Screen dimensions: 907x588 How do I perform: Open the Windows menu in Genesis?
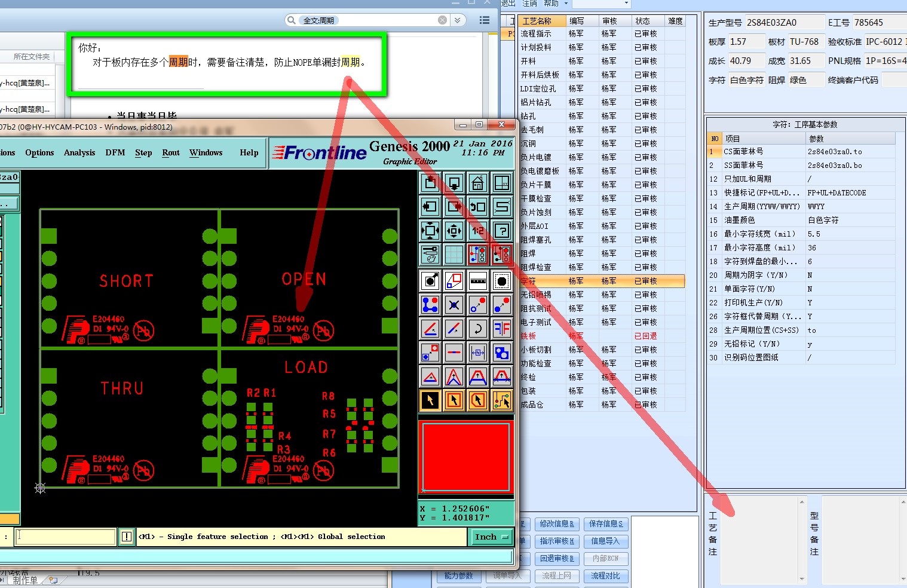pos(206,153)
